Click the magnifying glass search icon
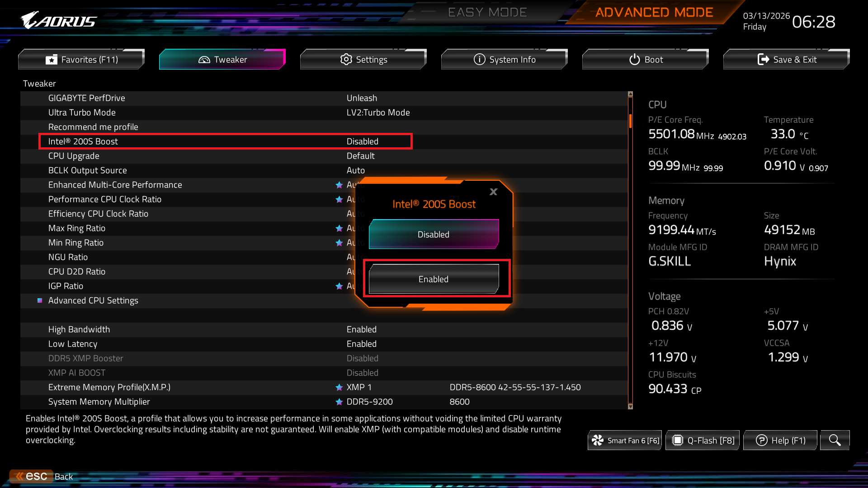 pyautogui.click(x=835, y=440)
